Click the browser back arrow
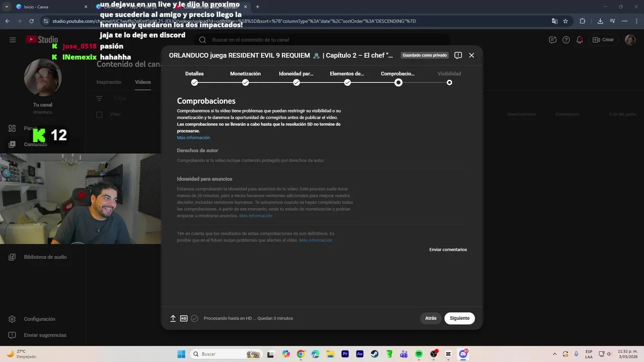644x362 pixels. tap(7, 21)
